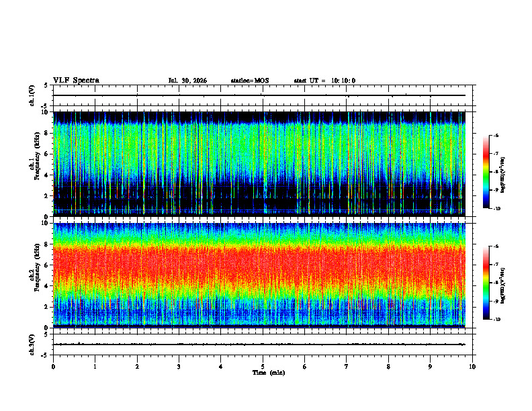The image size is (532, 411).
Task: Click the '-6' label on ch.1 color scale
Action: pos(496,135)
